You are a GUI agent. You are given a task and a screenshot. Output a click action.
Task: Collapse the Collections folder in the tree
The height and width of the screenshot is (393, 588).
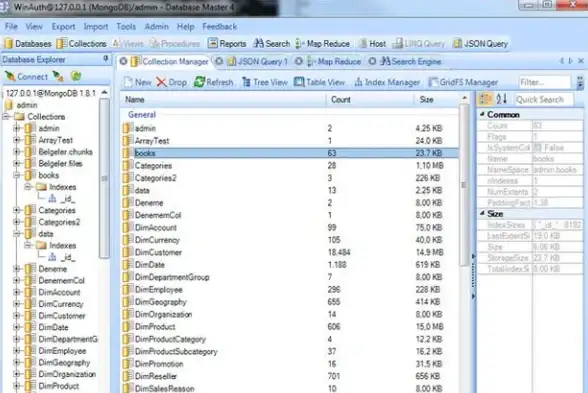(x=6, y=117)
